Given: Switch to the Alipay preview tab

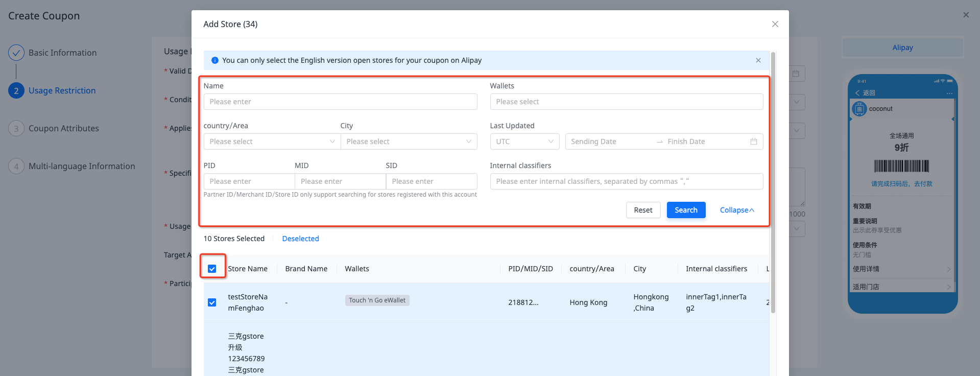Looking at the screenshot, I should pyautogui.click(x=902, y=48).
